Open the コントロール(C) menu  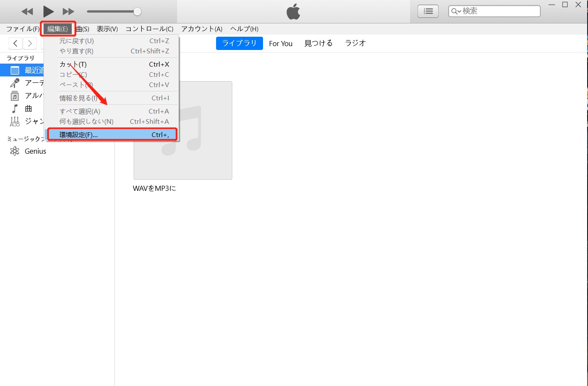coord(149,29)
